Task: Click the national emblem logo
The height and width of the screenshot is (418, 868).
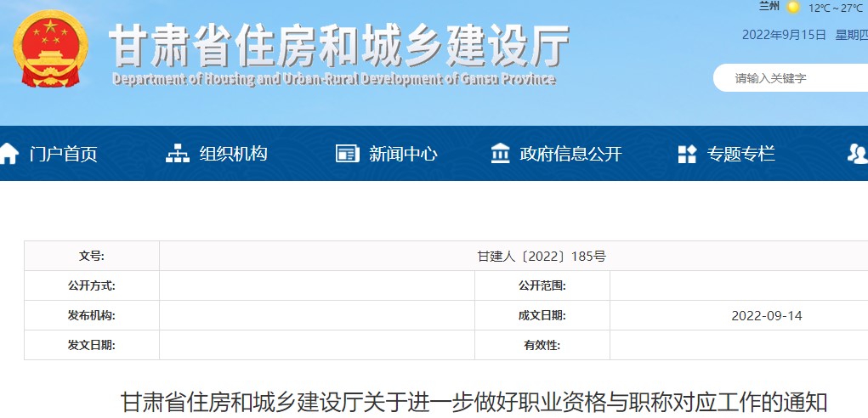Action: click(50, 48)
